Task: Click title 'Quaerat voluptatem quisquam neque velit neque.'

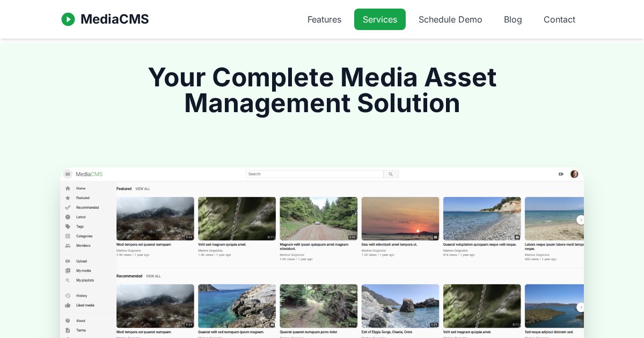Action: (x=480, y=245)
